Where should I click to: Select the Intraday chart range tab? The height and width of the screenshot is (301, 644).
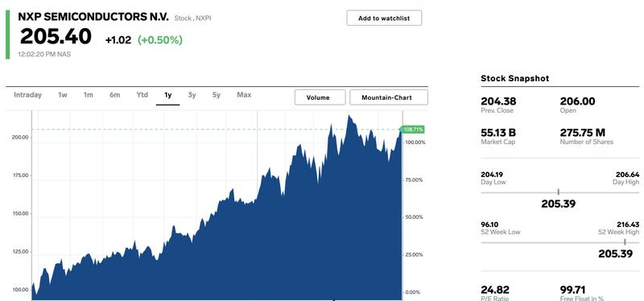tap(28, 95)
